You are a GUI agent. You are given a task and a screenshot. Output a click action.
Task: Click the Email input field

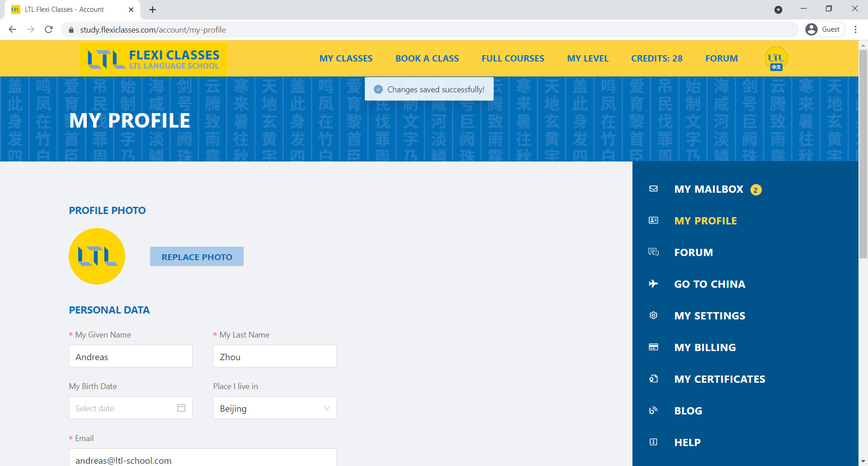[203, 458]
